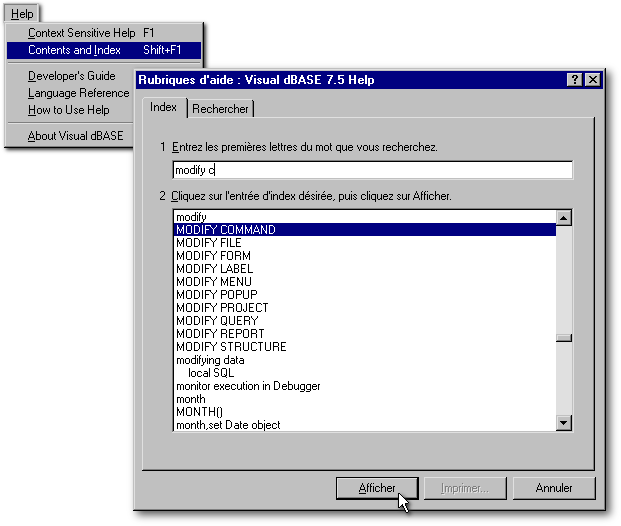
Task: Click the Annuler button
Action: point(554,488)
